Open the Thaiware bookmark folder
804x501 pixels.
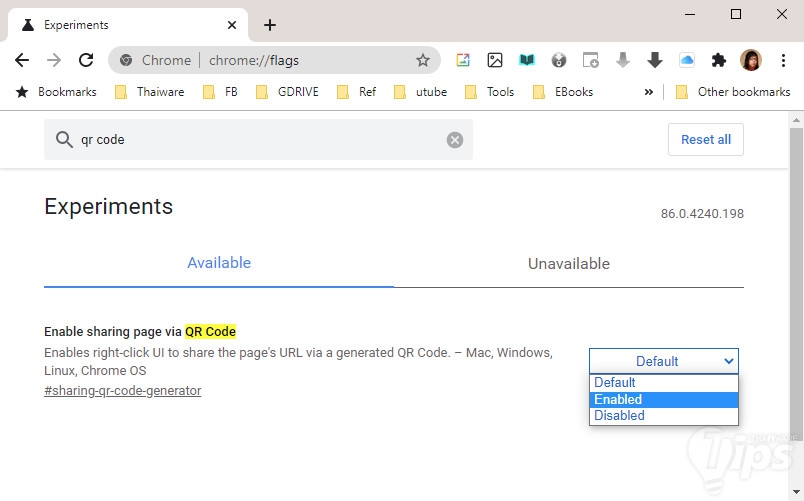[149, 92]
